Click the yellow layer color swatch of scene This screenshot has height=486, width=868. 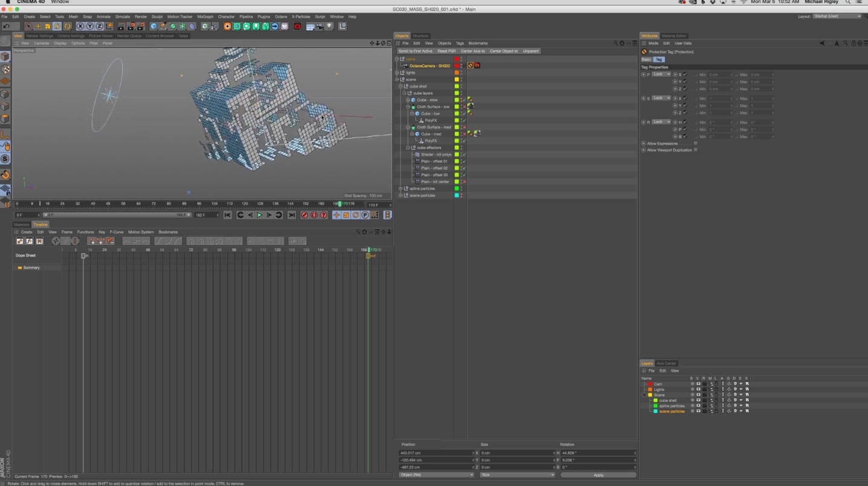click(x=457, y=79)
